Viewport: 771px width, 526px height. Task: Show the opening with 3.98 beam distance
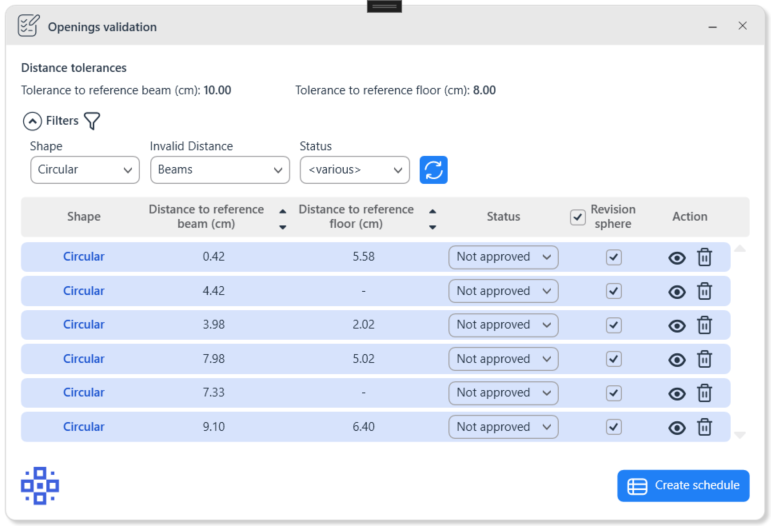click(677, 325)
